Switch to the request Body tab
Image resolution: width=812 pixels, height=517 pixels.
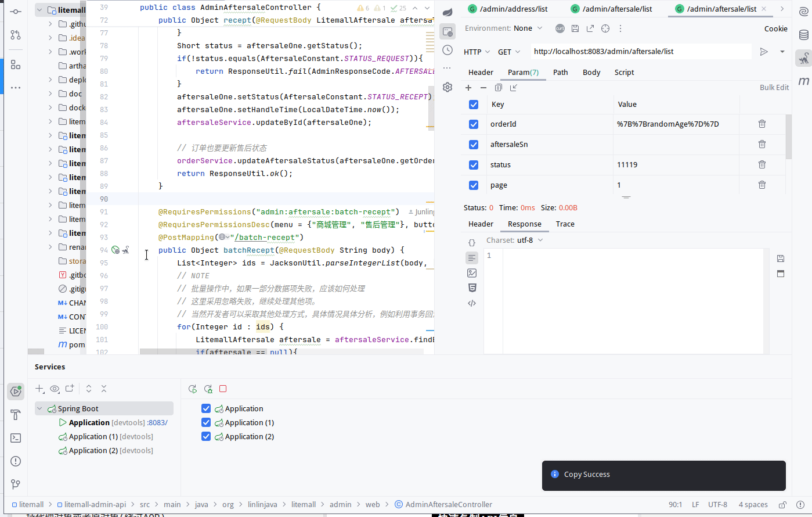(591, 73)
